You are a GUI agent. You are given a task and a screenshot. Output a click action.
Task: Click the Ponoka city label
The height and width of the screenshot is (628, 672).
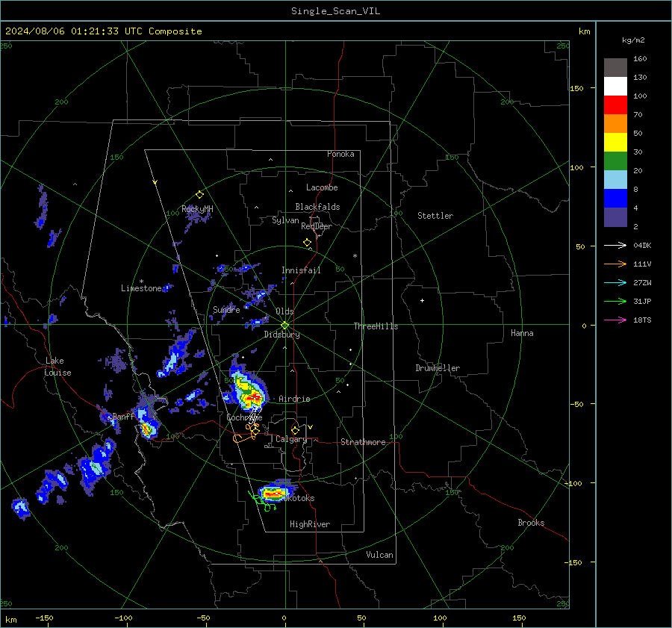(340, 154)
